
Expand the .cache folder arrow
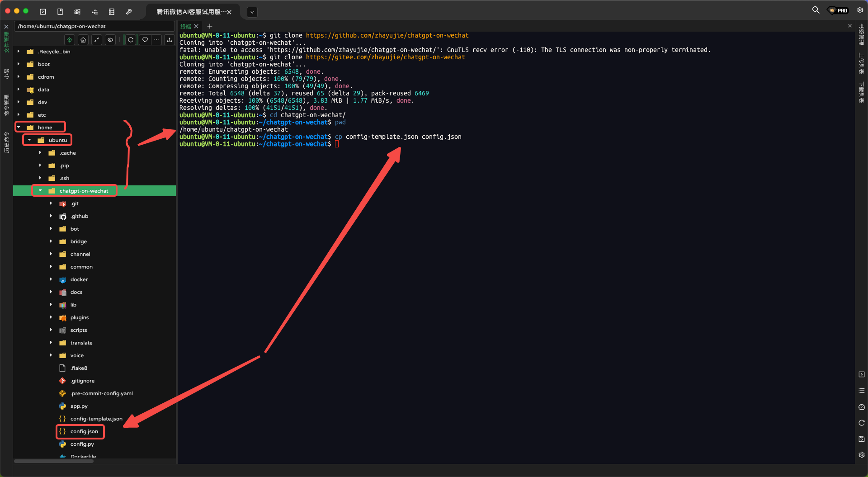tap(40, 153)
